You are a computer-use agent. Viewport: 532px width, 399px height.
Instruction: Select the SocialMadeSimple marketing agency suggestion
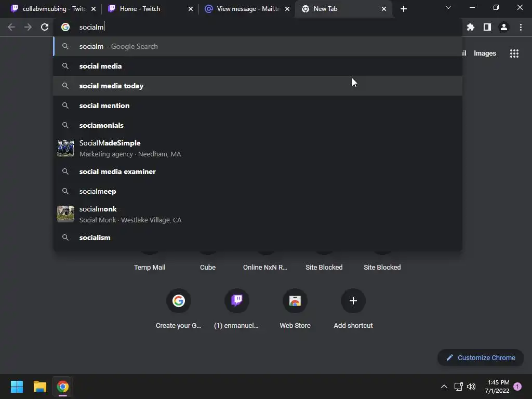coord(258,148)
